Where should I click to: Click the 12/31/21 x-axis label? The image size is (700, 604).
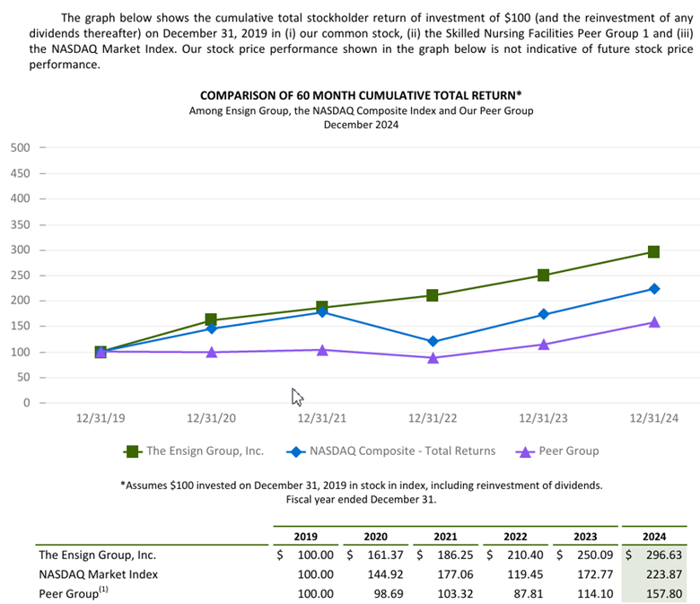tap(322, 418)
